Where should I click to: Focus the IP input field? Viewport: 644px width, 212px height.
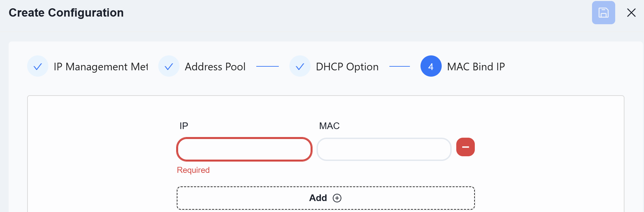tap(244, 149)
